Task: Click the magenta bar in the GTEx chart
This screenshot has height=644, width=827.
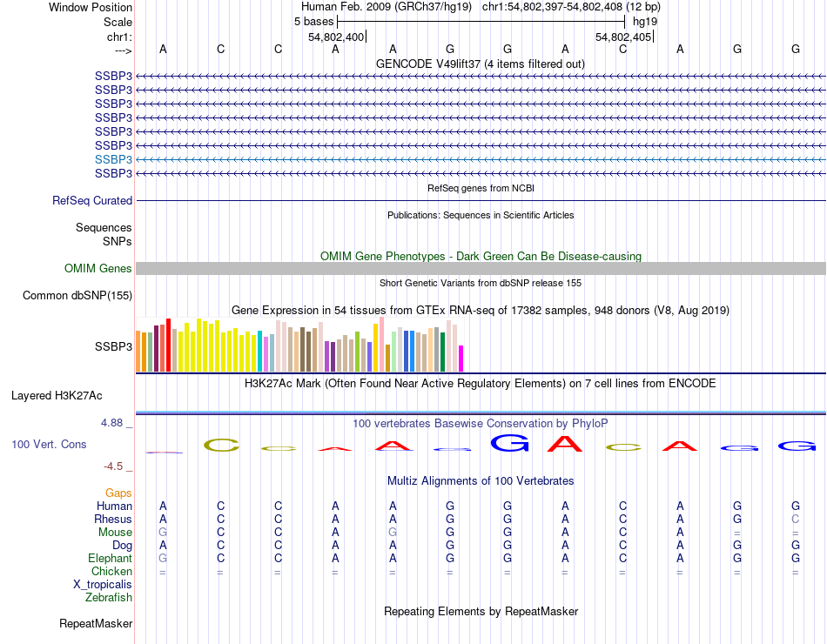Action: [461, 359]
